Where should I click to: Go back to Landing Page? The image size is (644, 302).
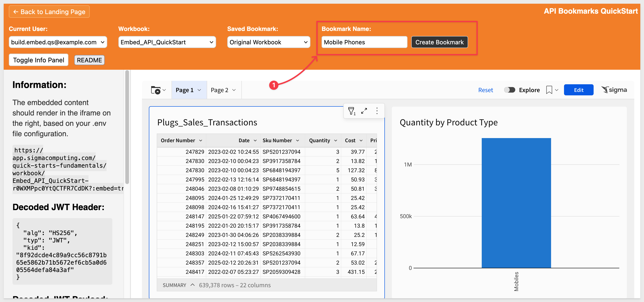[49, 12]
